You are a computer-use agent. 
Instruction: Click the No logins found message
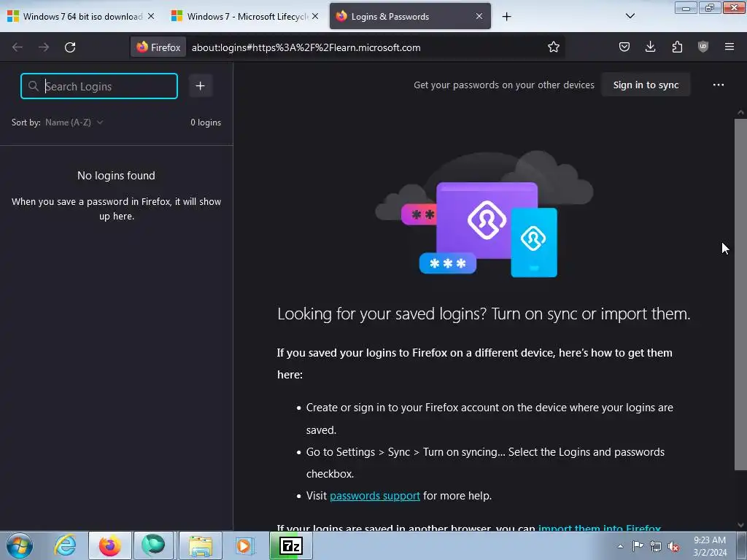tap(116, 176)
